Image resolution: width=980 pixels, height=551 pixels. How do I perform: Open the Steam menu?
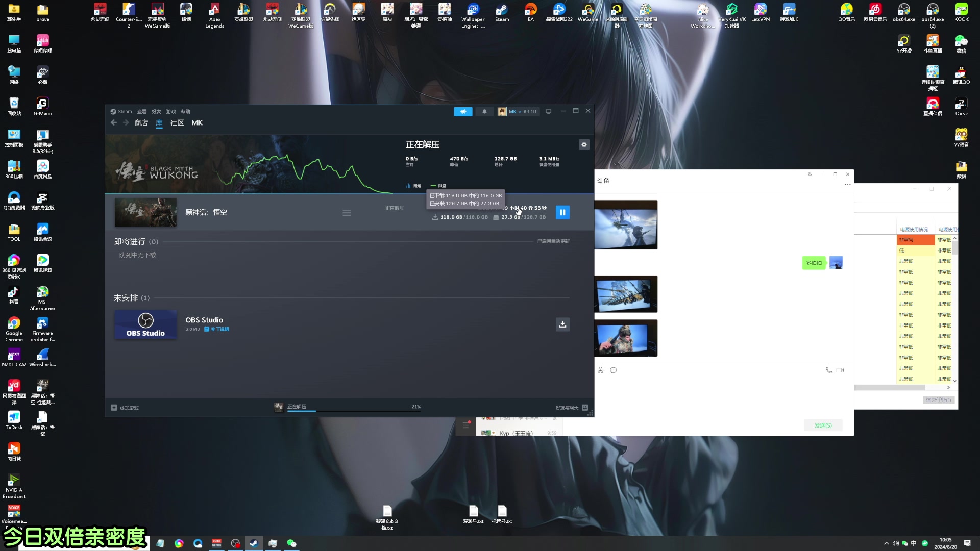121,112
